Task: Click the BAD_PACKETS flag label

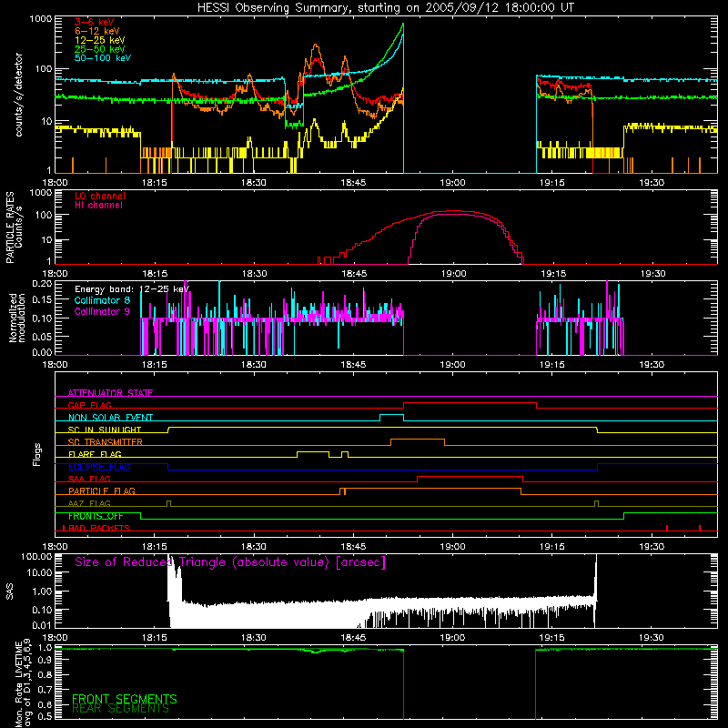Action: tap(98, 528)
